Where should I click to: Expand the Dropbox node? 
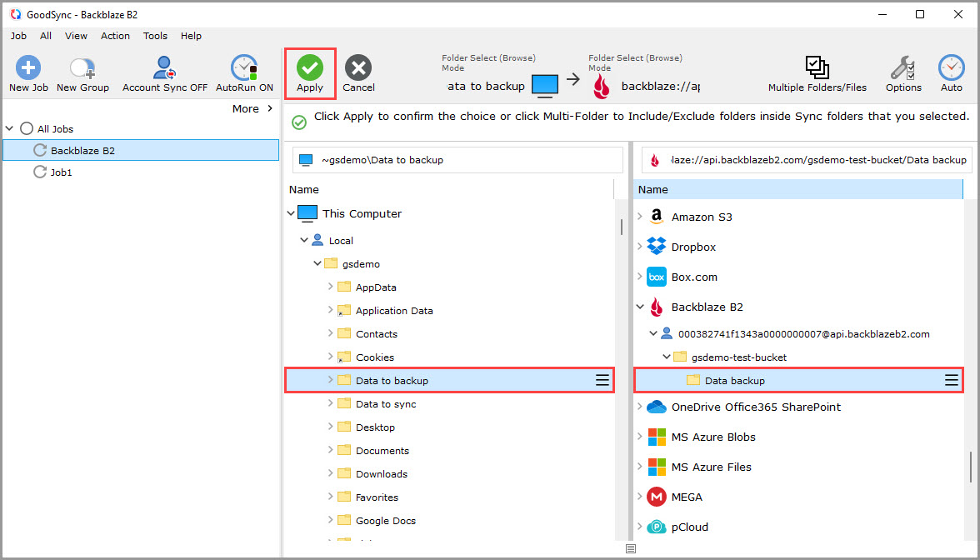639,247
